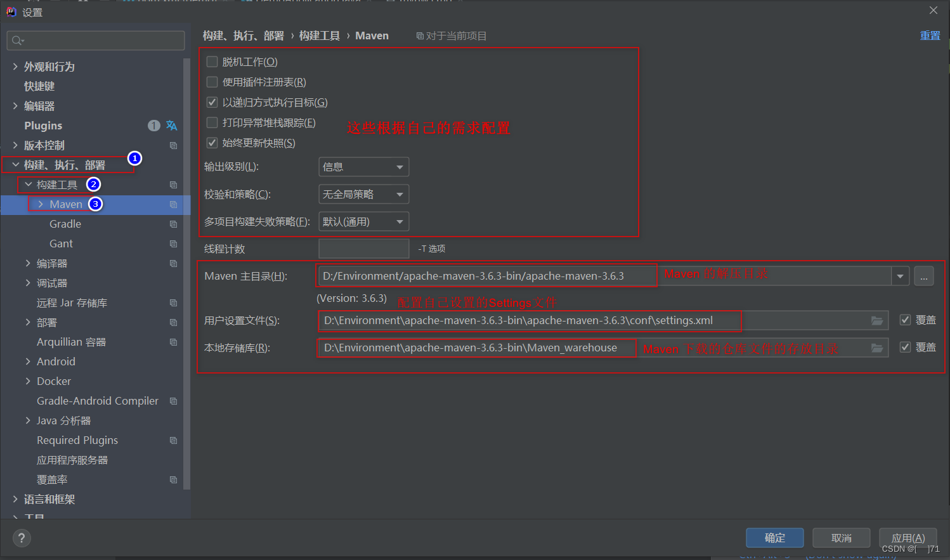Viewport: 950px width, 560px height.
Task: Click project-level icon beside 构建工具
Action: (173, 185)
